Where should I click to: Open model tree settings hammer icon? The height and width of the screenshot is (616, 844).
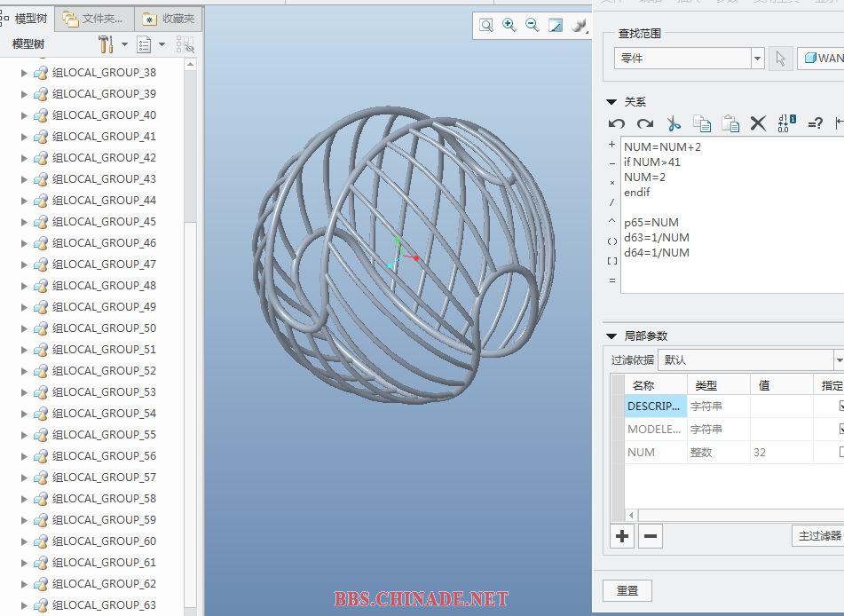tap(106, 44)
